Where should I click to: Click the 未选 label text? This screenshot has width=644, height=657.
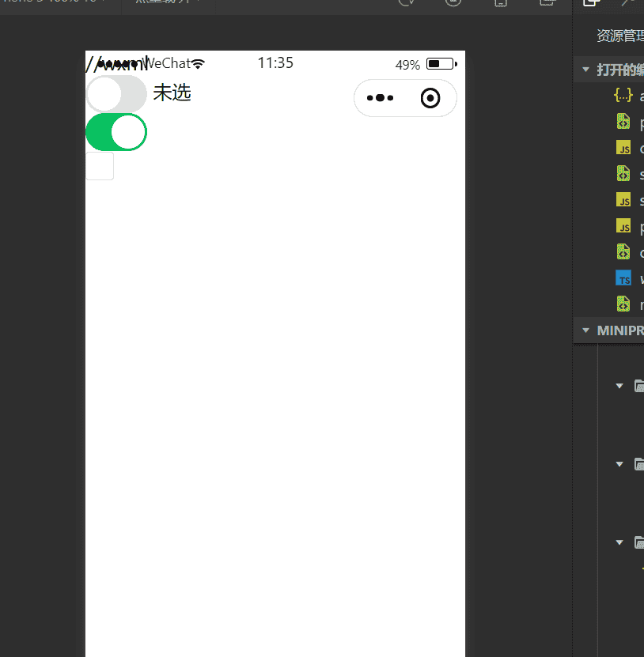point(172,93)
